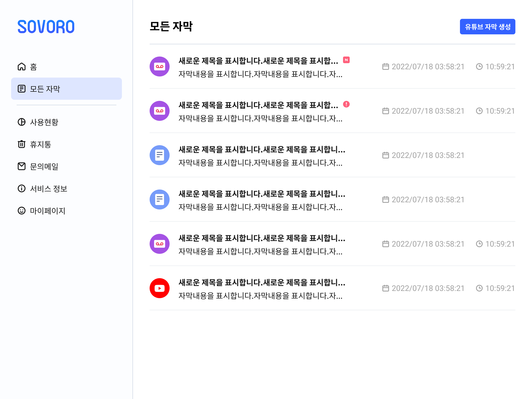The width and height of the screenshot is (532, 399).
Task: Click the blue document icon in the third row
Action: tap(160, 155)
